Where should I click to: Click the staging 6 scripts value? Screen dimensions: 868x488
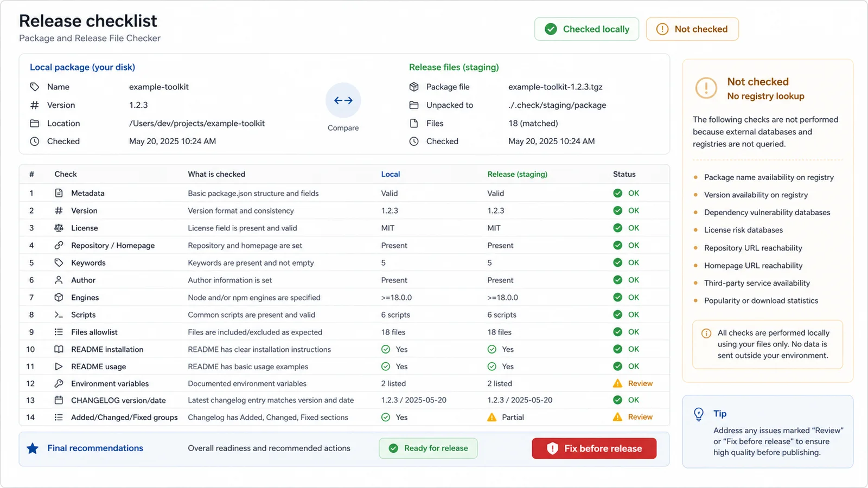(x=502, y=314)
